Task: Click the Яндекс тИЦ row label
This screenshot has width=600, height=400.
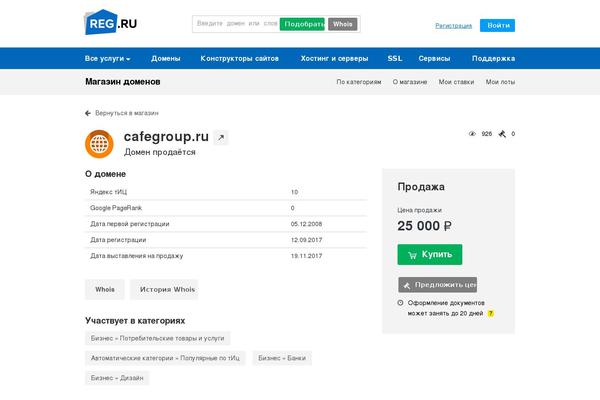Action: 108,192
